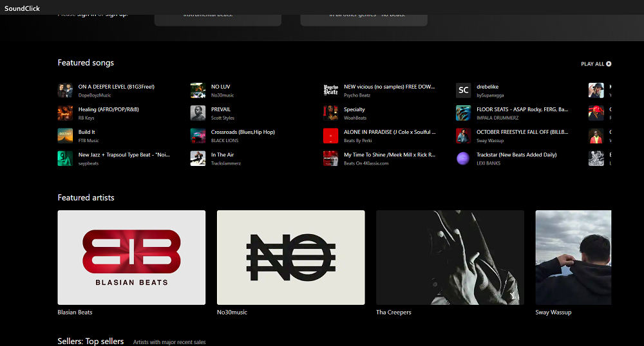Click the BLACK LIONS artist name
Screen dimensions: 644x346
click(225, 141)
